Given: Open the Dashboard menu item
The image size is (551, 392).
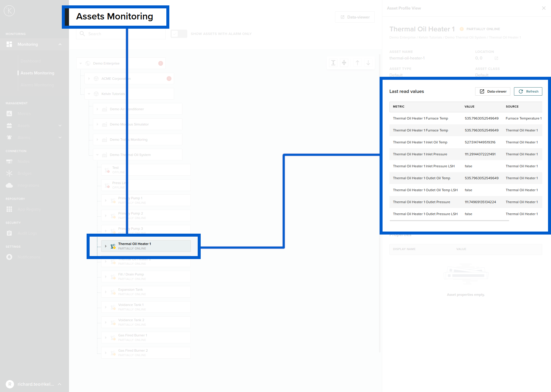Looking at the screenshot, I should [31, 61].
